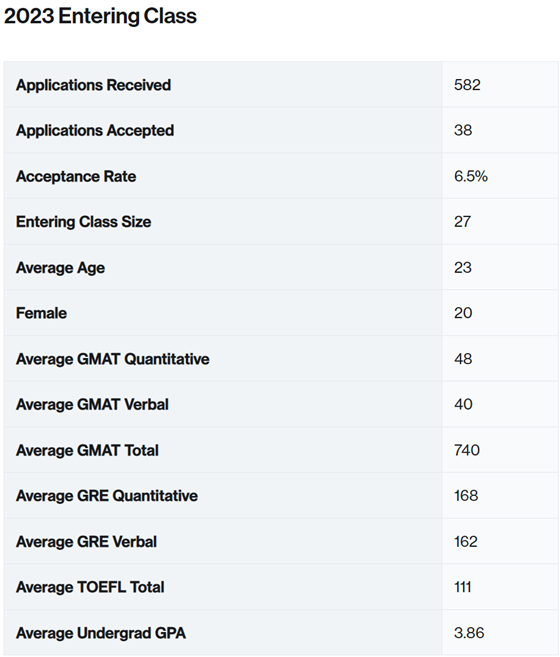Click the Average GMAT Total value 740
This screenshot has width=560, height=657.
pos(467,450)
